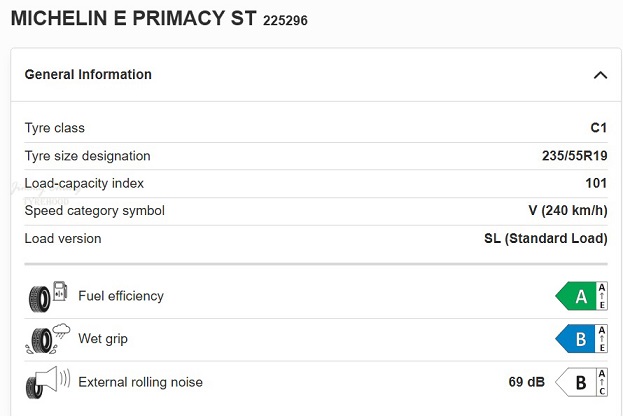This screenshot has width=623, height=416.
Task: Click the General Information header title
Action: click(x=88, y=75)
